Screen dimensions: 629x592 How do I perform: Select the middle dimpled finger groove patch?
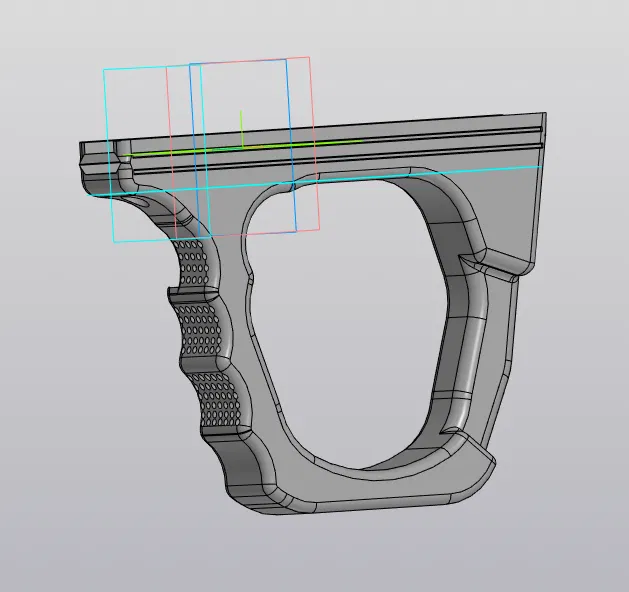pyautogui.click(x=201, y=328)
